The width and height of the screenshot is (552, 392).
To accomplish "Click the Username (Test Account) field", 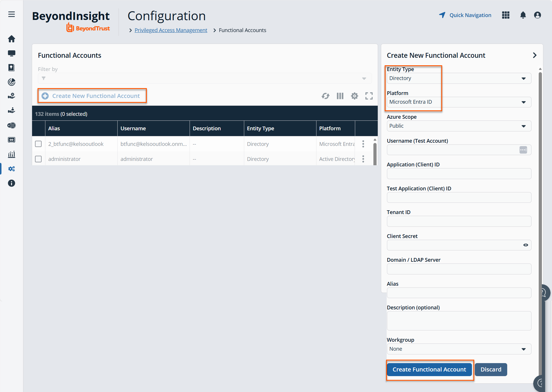I will pyautogui.click(x=459, y=150).
